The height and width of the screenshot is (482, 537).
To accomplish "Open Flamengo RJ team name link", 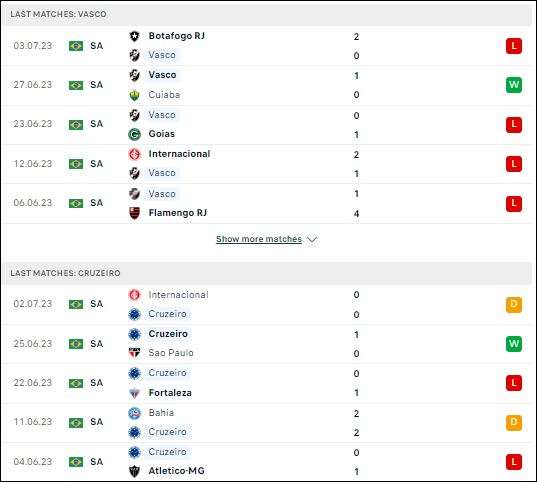I will click(x=178, y=213).
